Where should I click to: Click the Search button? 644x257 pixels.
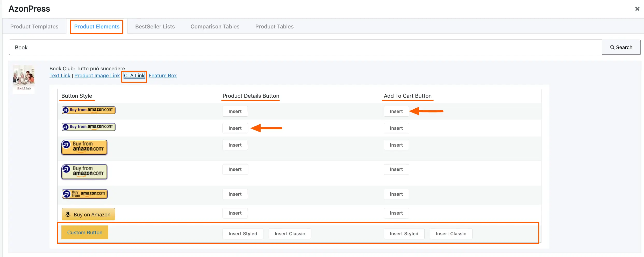(x=621, y=47)
